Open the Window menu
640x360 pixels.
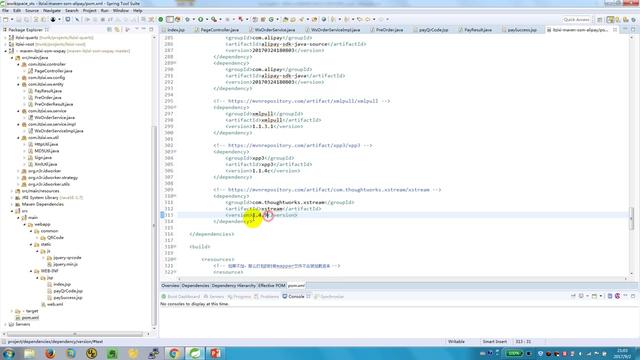pyautogui.click(x=120, y=11)
